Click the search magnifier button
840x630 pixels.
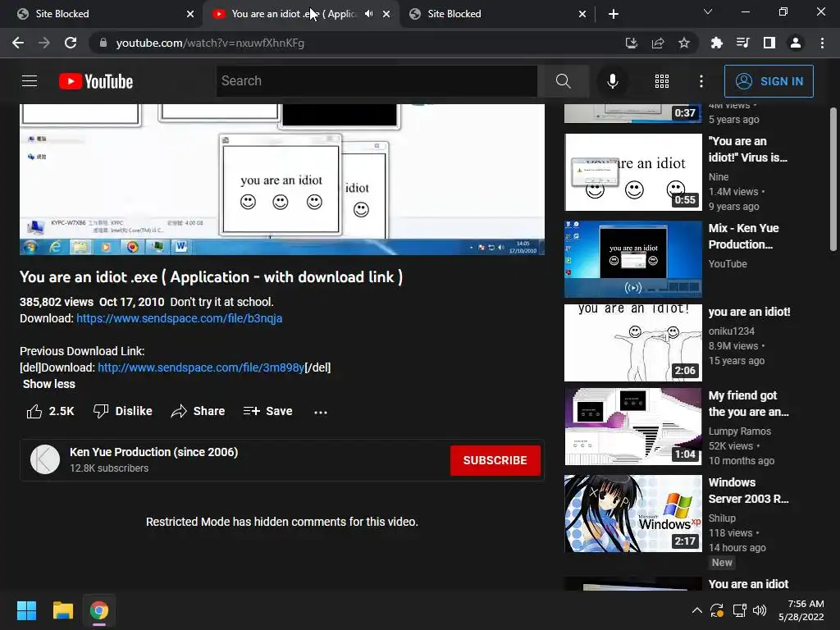tap(563, 81)
